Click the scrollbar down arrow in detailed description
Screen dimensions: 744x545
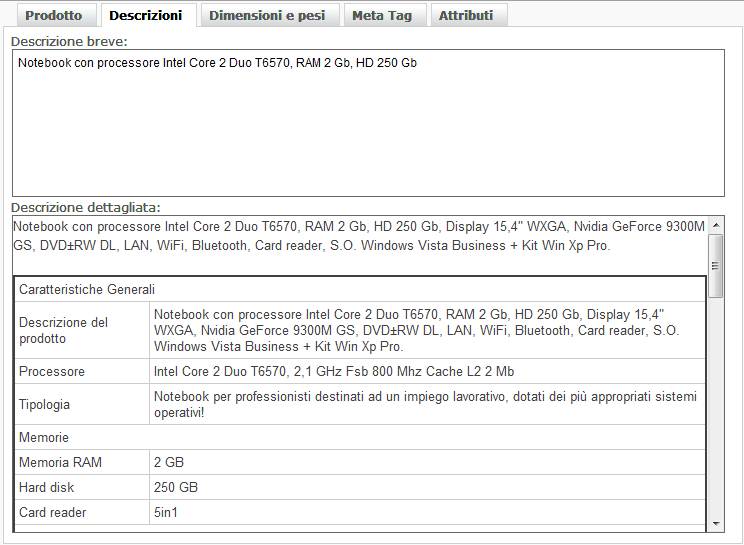click(x=715, y=523)
